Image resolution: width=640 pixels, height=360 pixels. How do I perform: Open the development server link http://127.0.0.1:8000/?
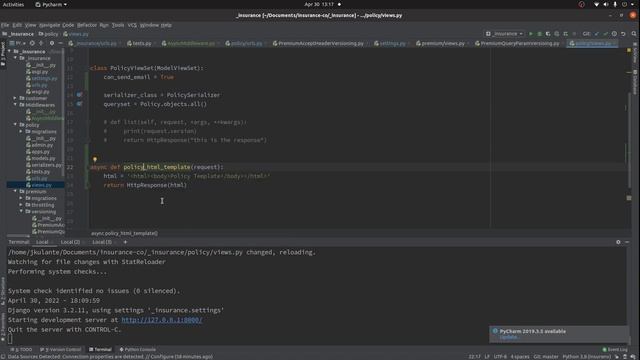pyautogui.click(x=162, y=320)
